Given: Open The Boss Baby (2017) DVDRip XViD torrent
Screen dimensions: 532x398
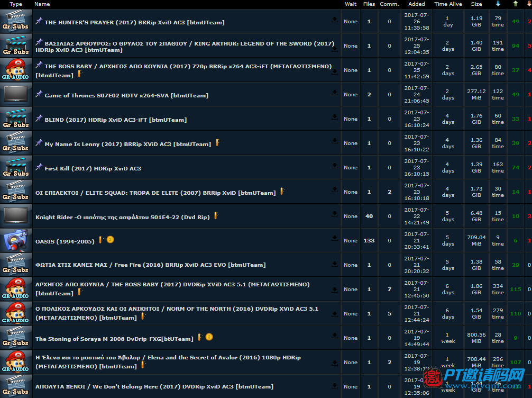Looking at the screenshot, I should pos(172,289).
